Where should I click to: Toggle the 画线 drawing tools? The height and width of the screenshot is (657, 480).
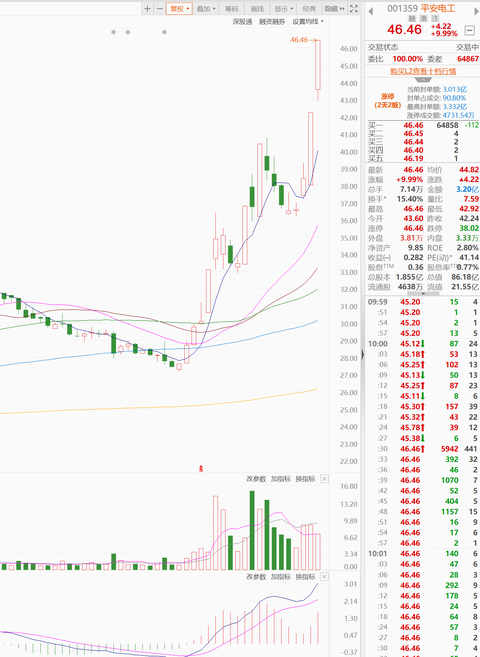coord(257,8)
